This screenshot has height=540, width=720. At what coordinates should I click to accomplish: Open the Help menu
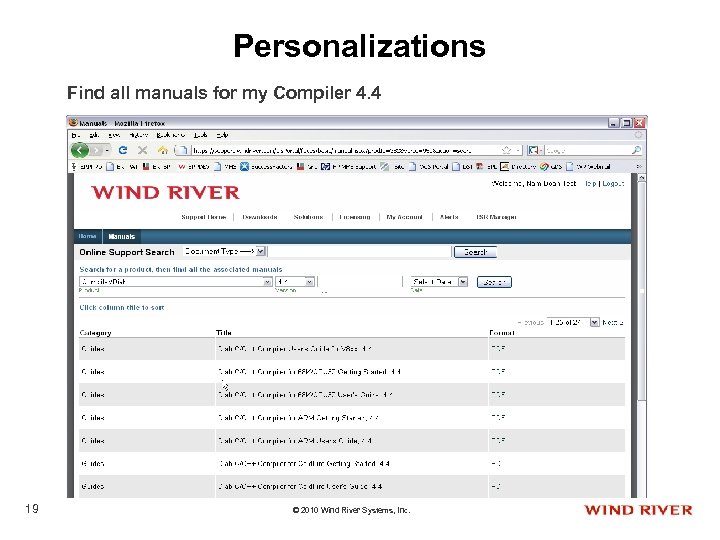pos(222,135)
